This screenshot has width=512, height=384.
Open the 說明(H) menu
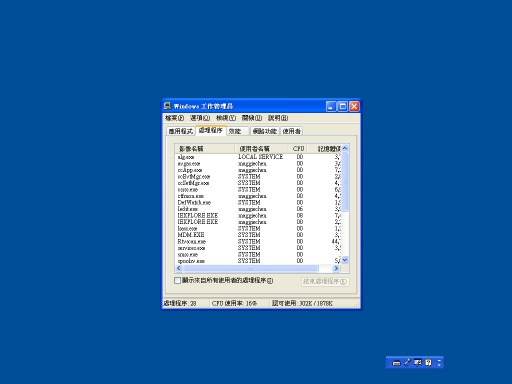click(x=278, y=118)
